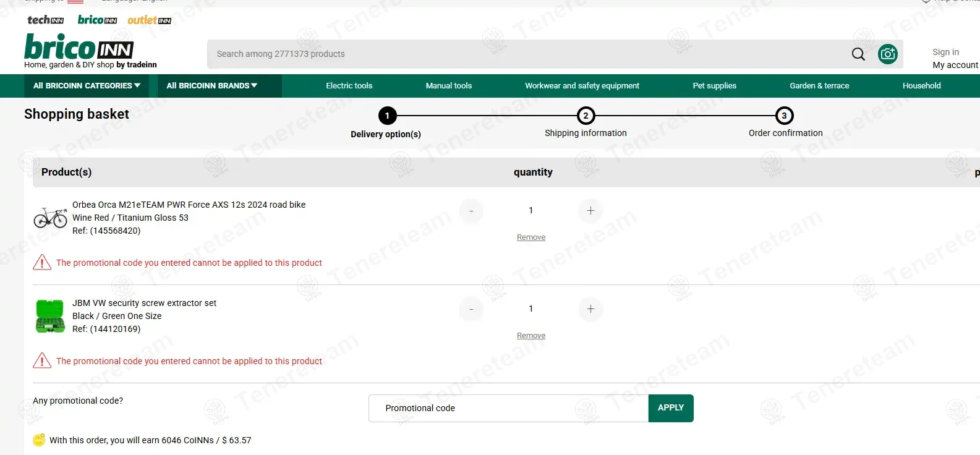Remove the Orbea Orca road bike
This screenshot has width=980, height=455.
(x=531, y=237)
